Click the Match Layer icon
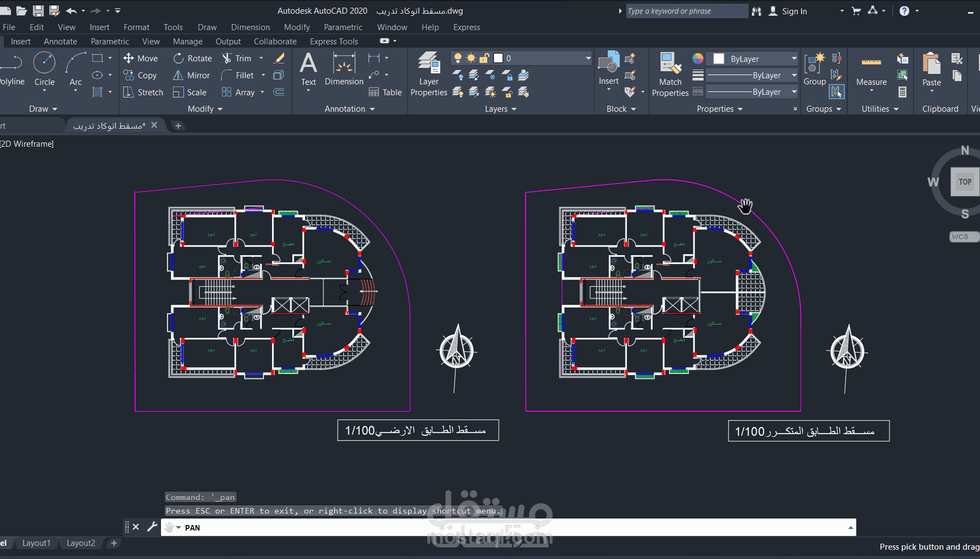 tap(524, 92)
